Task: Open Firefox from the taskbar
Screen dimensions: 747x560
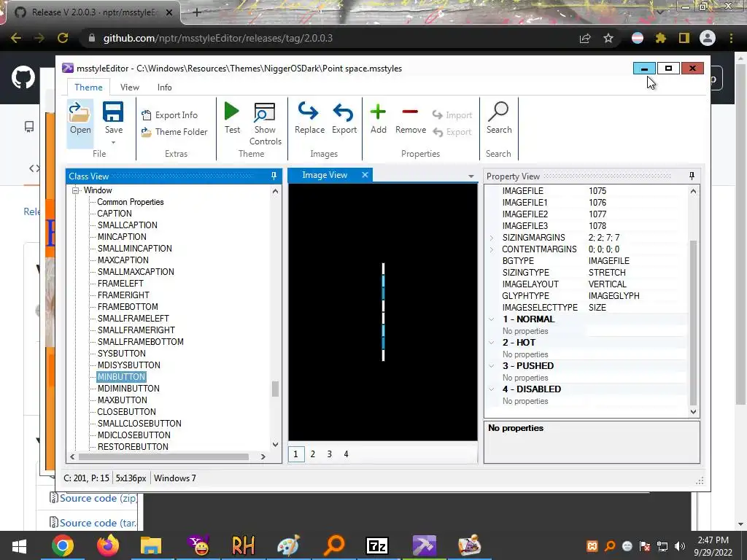Action: pos(108,545)
